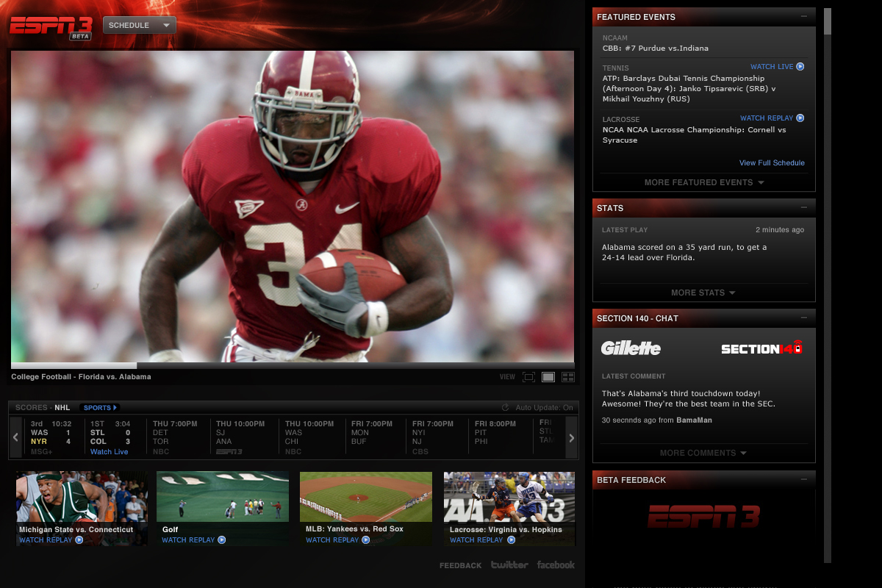882x588 pixels.
Task: Open the SPORTS selector in scores bar
Action: pyautogui.click(x=100, y=407)
